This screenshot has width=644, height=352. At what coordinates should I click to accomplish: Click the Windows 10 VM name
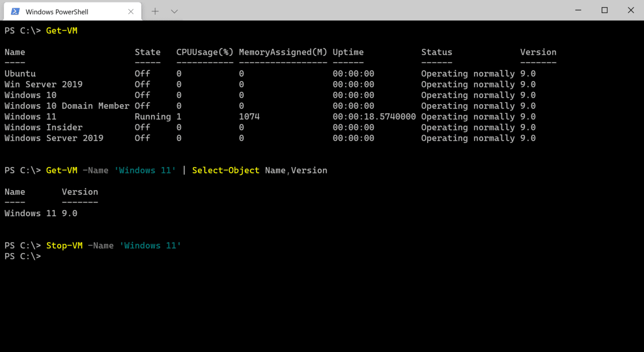[30, 95]
